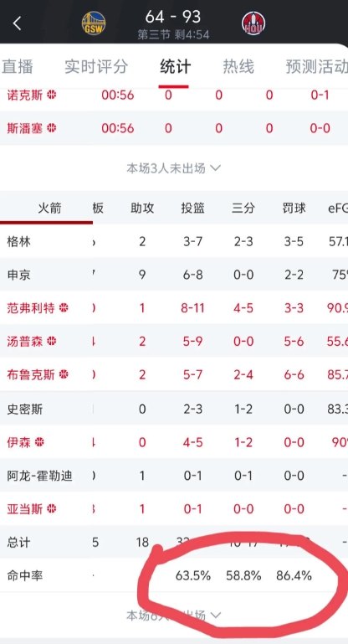The image size is (348, 644).
Task: Tap basketball icon beside 亚当斯
Action: coord(51,509)
